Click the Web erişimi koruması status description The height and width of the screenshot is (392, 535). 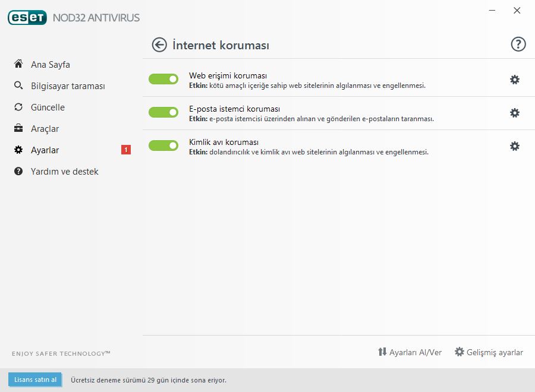(x=307, y=86)
